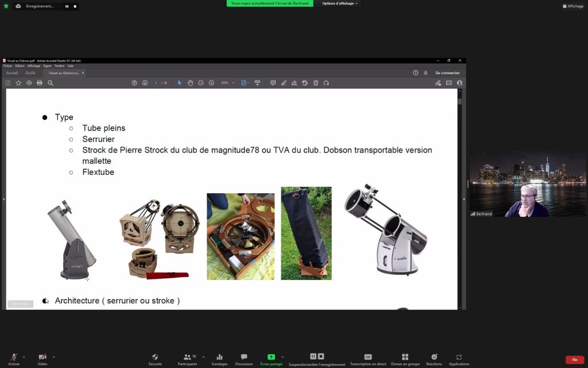Pause recording using top-left pause icon
Image resolution: width=588 pixels, height=368 pixels.
(67, 6)
